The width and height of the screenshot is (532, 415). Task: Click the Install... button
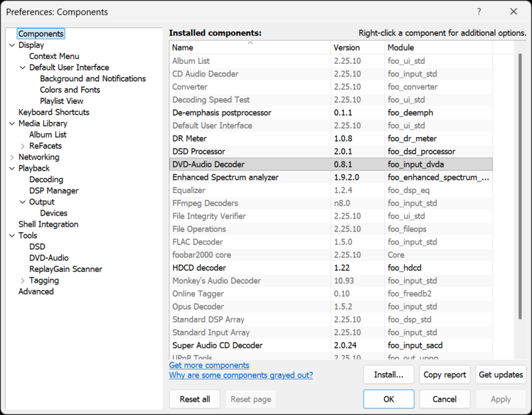click(388, 374)
